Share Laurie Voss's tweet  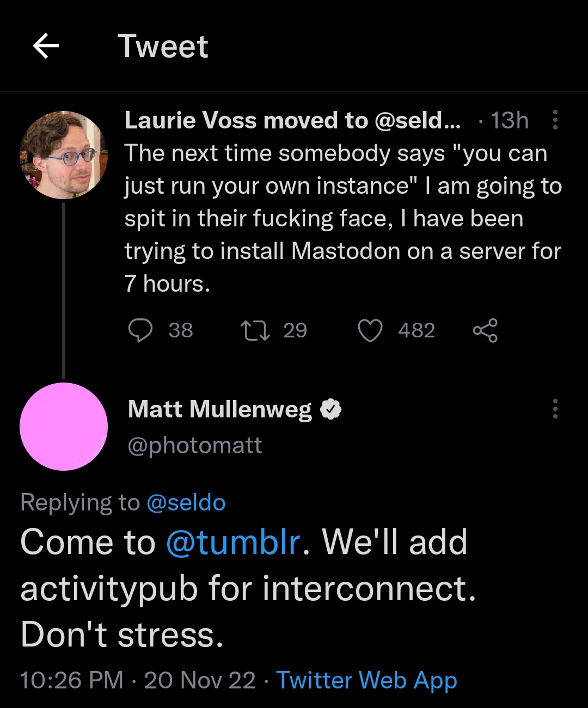(x=485, y=330)
